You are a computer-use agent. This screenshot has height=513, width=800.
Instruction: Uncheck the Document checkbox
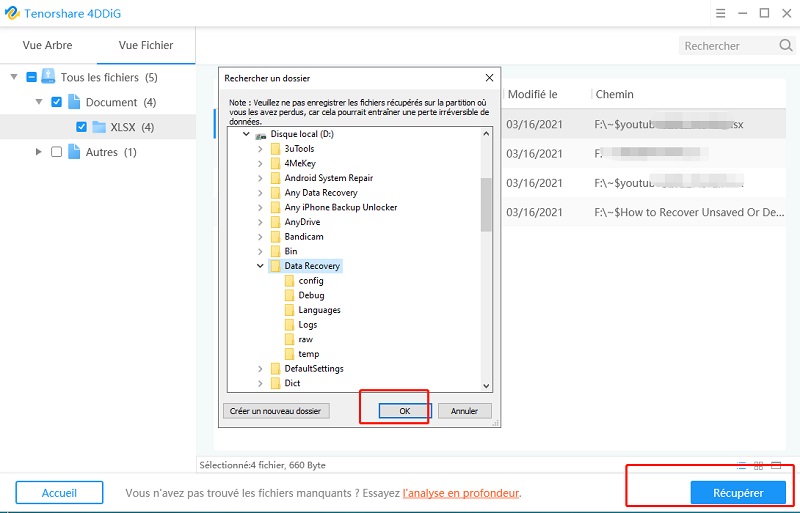57,102
